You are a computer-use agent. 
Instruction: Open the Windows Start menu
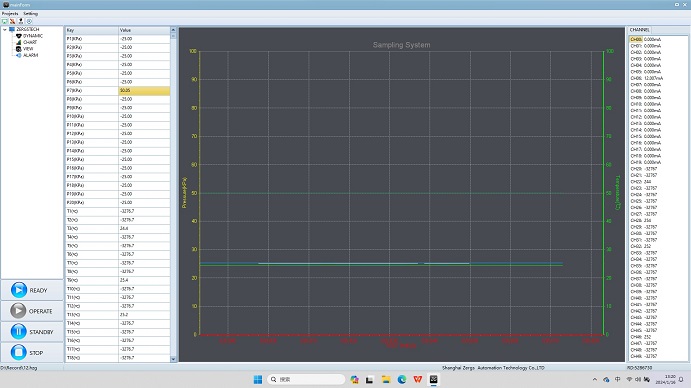pos(258,379)
